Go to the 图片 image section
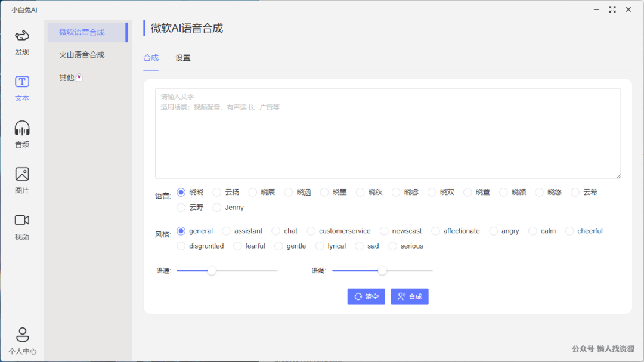Viewport: 644px width, 362px height. pyautogui.click(x=22, y=181)
